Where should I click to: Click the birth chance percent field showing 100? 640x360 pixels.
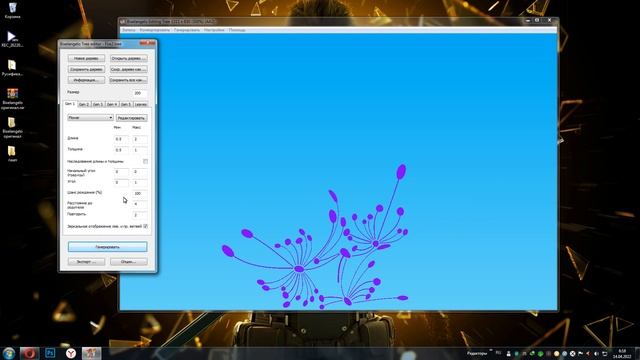140,193
